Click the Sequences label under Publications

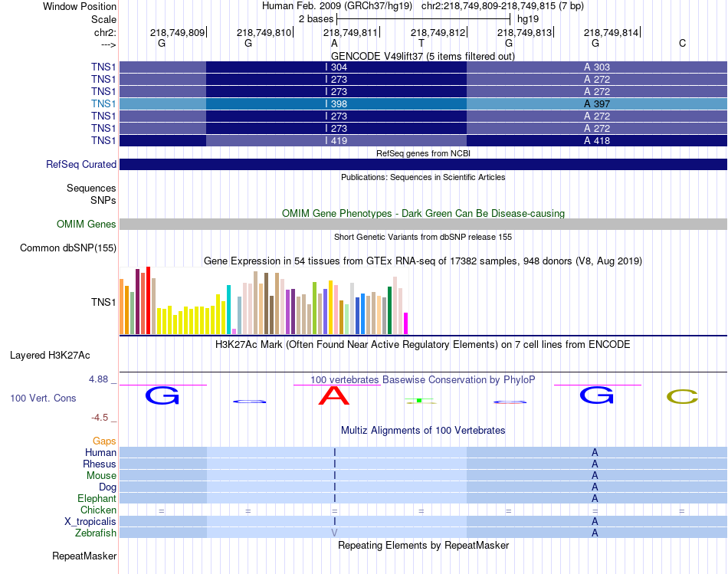pyautogui.click(x=91, y=188)
